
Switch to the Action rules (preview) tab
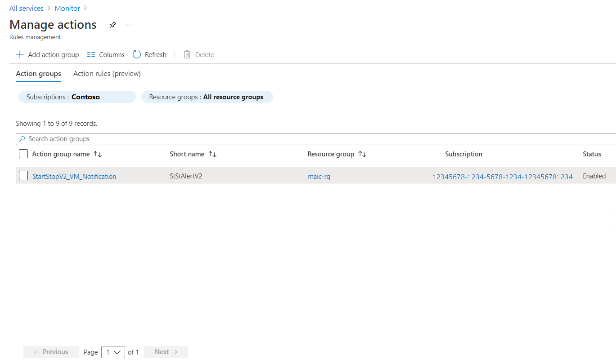[106, 73]
